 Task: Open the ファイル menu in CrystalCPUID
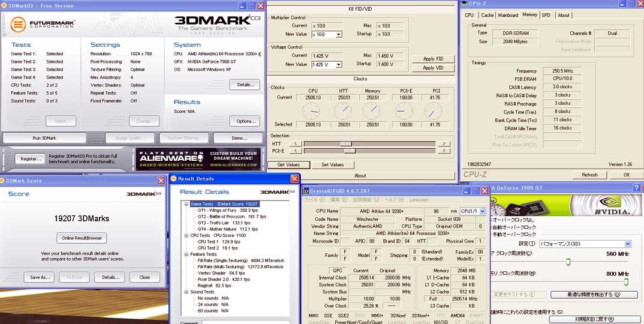pyautogui.click(x=314, y=200)
